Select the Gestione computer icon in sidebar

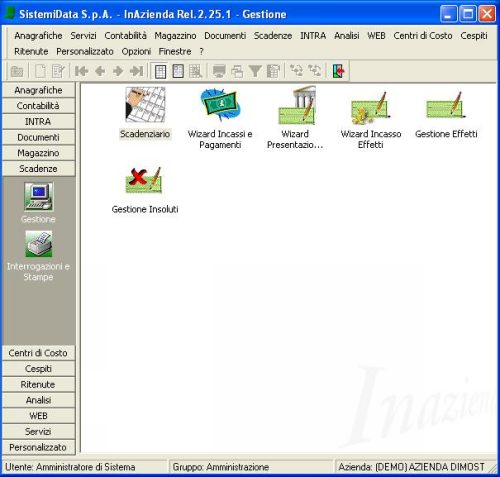click(x=38, y=197)
